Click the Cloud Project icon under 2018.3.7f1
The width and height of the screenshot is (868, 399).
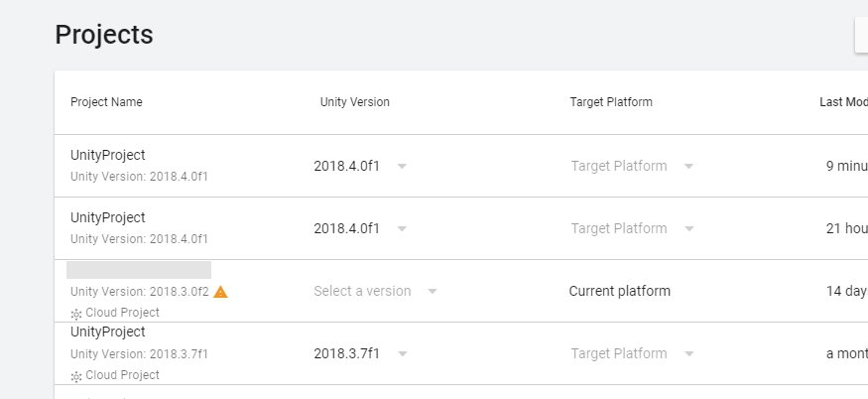tap(76, 376)
